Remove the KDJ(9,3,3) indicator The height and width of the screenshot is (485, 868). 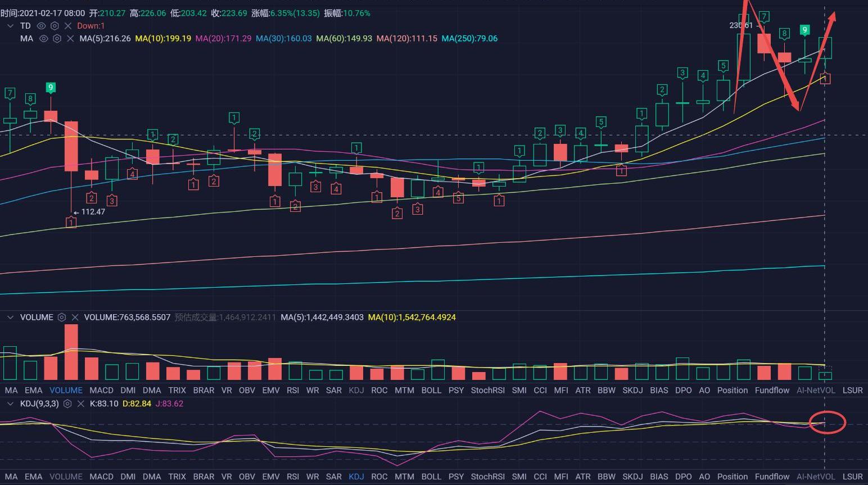click(x=81, y=404)
